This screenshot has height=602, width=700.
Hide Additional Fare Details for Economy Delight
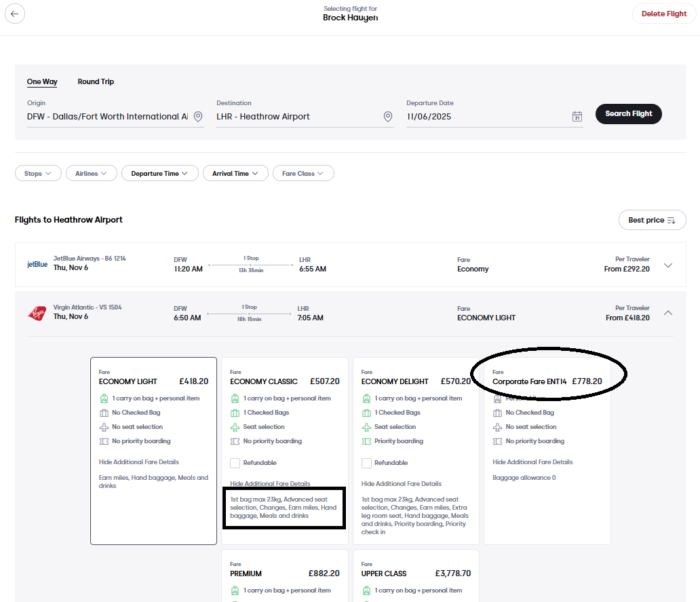tap(402, 484)
